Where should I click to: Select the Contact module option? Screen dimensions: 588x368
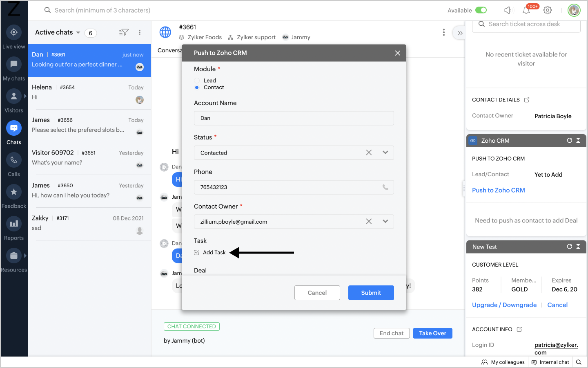tap(197, 88)
